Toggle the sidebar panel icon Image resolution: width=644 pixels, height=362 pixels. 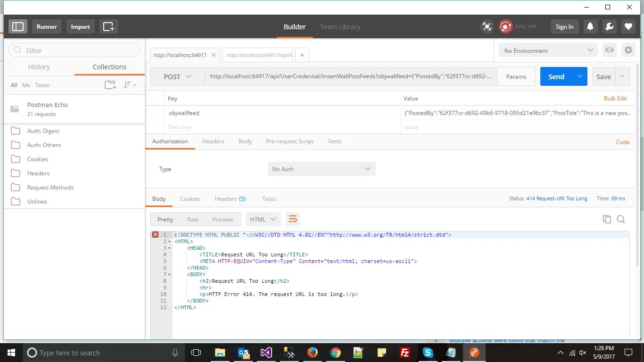(x=18, y=26)
